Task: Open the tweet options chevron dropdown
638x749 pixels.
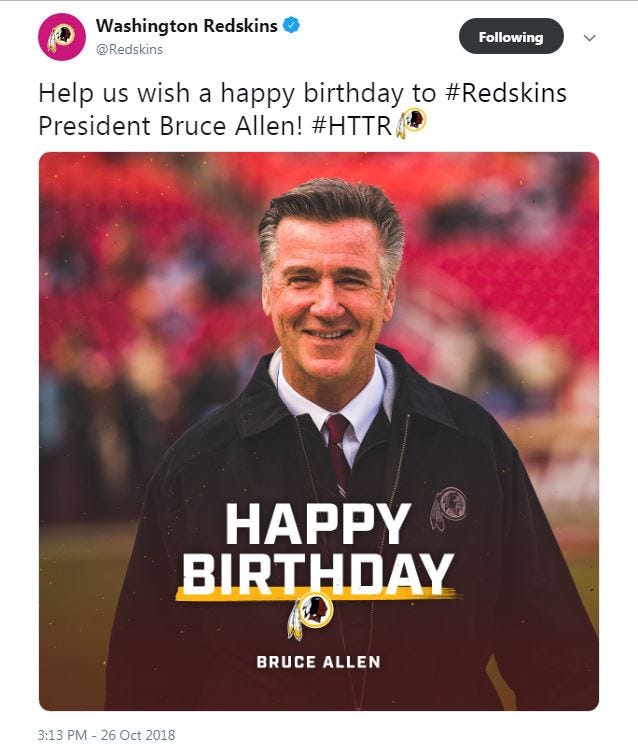Action: (589, 38)
